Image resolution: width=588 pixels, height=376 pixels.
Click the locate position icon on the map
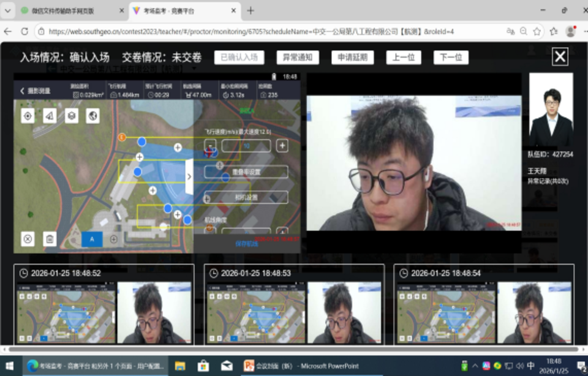[28, 116]
